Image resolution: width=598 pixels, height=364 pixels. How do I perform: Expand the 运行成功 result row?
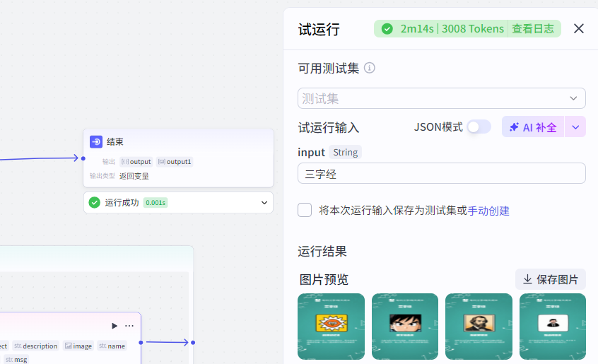pyautogui.click(x=264, y=203)
